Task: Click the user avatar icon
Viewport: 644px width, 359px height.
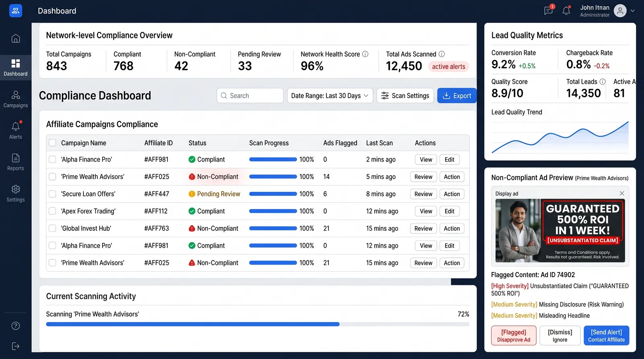Action: click(x=620, y=11)
